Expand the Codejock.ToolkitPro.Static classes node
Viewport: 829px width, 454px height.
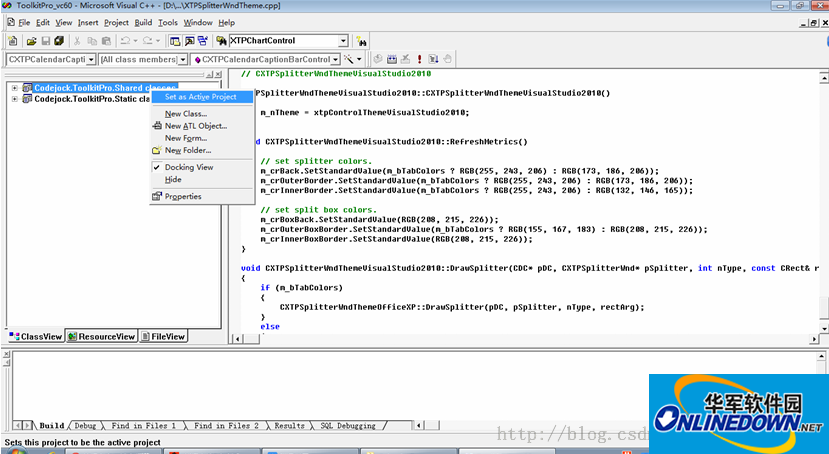(15, 99)
